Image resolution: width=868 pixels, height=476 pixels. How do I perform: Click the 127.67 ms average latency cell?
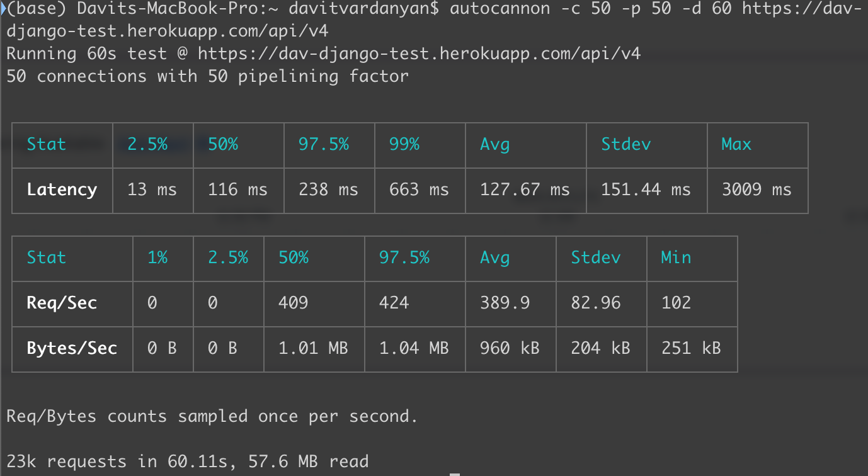click(x=524, y=190)
